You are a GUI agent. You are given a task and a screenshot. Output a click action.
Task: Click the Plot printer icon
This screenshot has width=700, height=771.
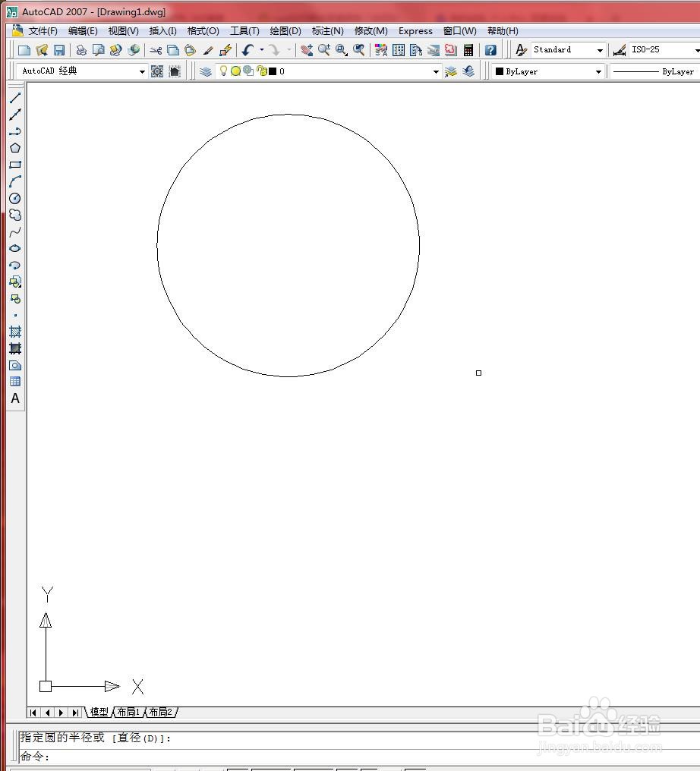(x=81, y=49)
